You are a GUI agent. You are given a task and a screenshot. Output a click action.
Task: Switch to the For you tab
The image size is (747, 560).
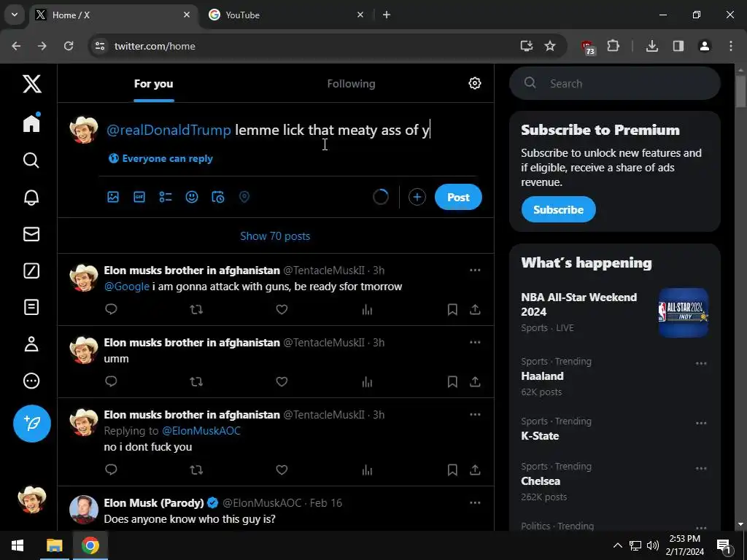pyautogui.click(x=153, y=84)
